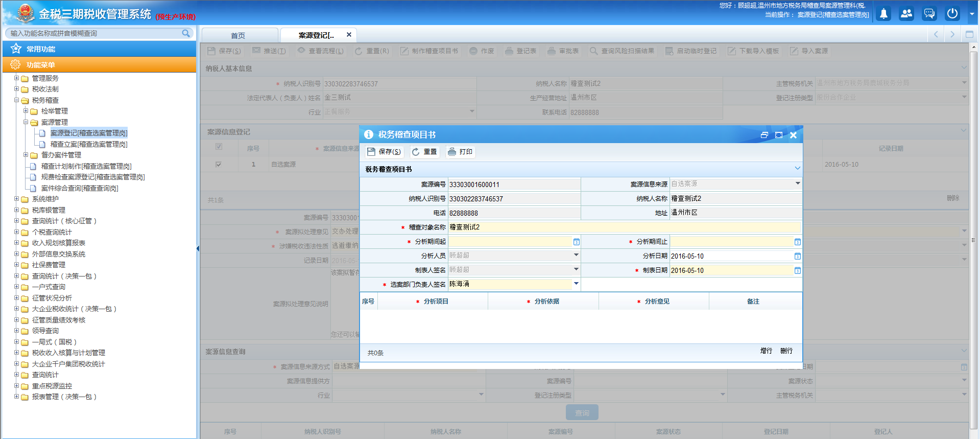This screenshot has width=980, height=439.
Task: Click 查询风险扫描结果 toolbar button
Action: pyautogui.click(x=622, y=51)
